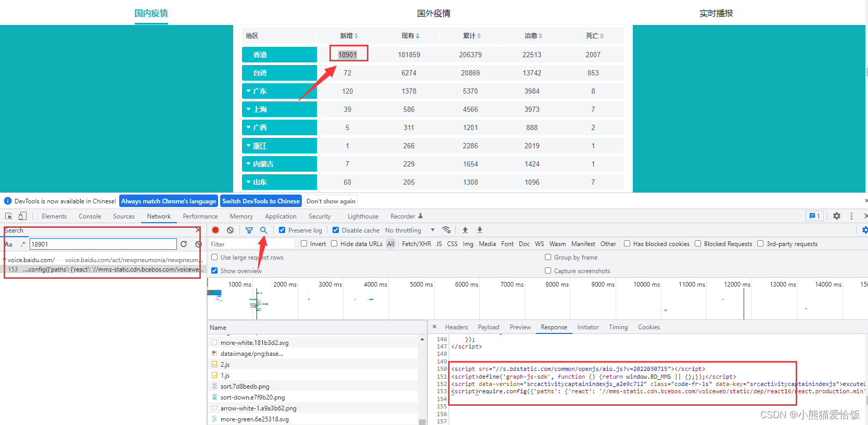The width and height of the screenshot is (868, 425).
Task: Expand the 浙江 region row
Action: pos(249,146)
